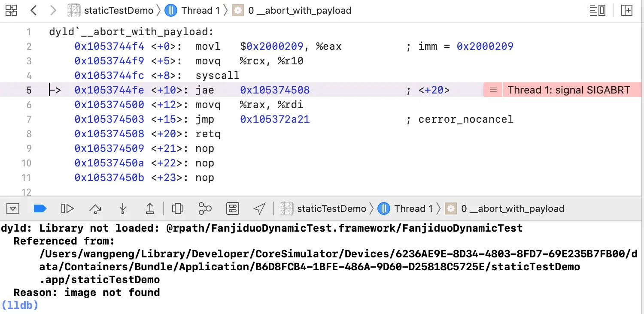The height and width of the screenshot is (314, 644).
Task: Click address 0x1053744f4 on line 2
Action: tap(109, 46)
